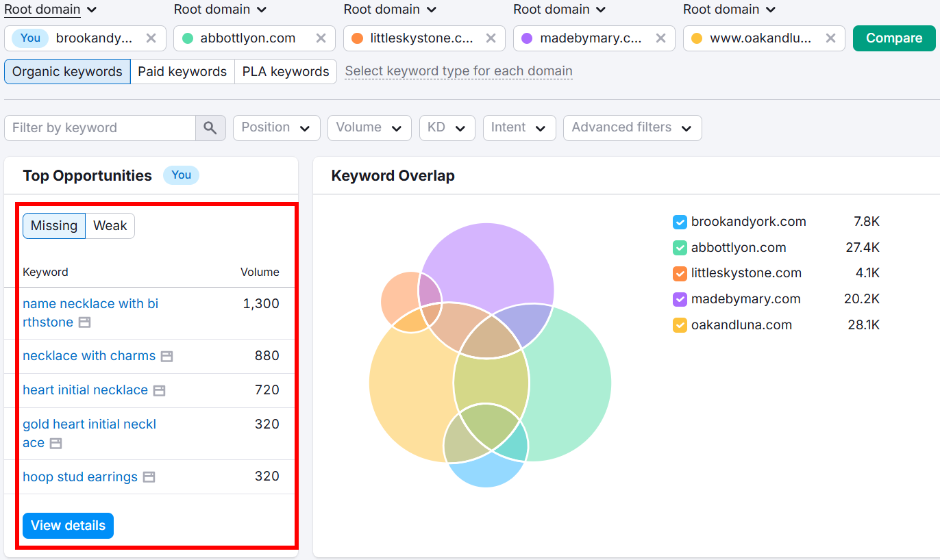The height and width of the screenshot is (560, 940).
Task: Open the Position filter dropdown
Action: point(276,128)
